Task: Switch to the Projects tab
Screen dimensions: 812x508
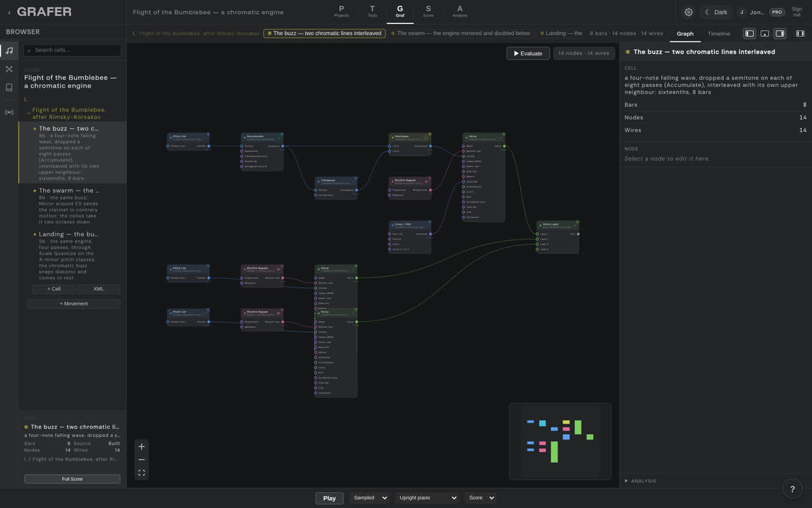Action: click(x=341, y=11)
